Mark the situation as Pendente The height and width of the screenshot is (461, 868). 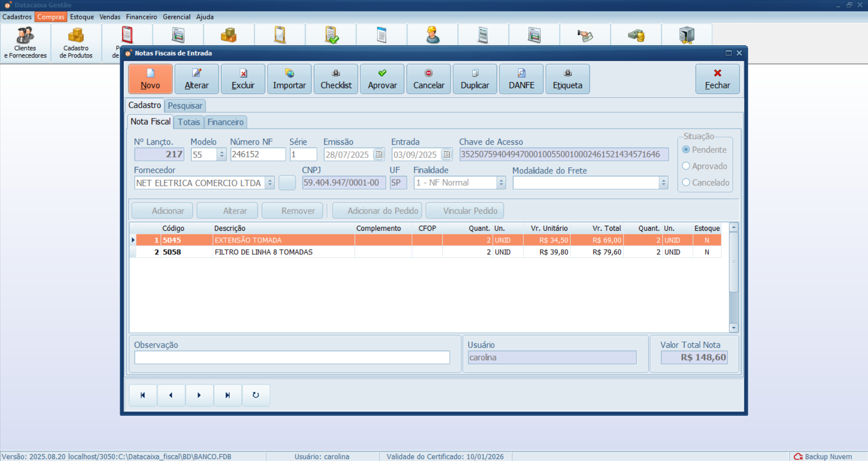tap(686, 149)
